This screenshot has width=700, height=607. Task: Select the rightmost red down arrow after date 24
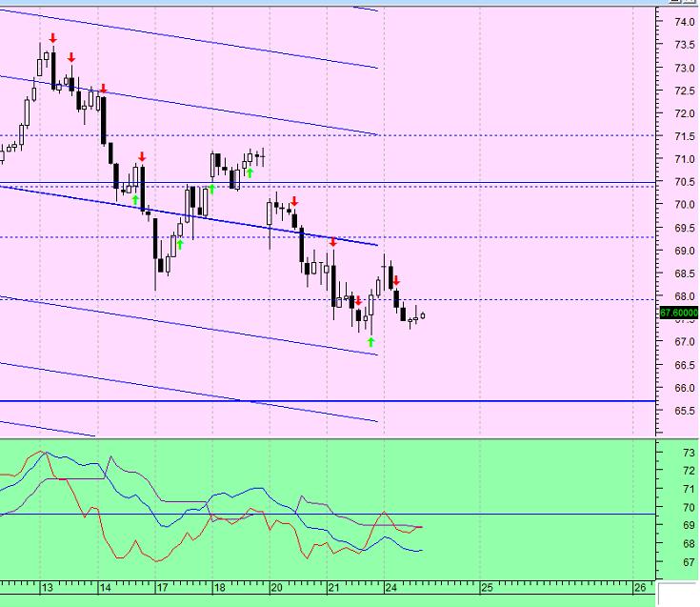[396, 280]
